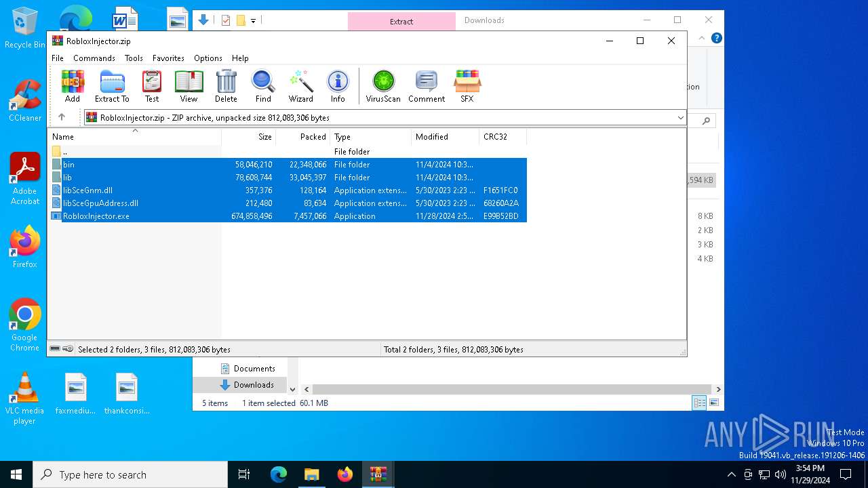The image size is (868, 488).
Task: Open the Help menu
Action: [240, 58]
